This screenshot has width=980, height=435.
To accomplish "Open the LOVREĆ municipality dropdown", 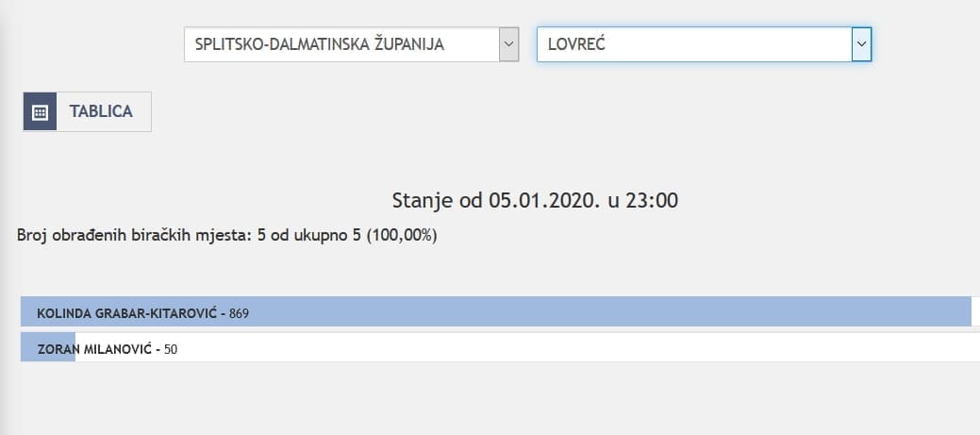I will (693, 43).
